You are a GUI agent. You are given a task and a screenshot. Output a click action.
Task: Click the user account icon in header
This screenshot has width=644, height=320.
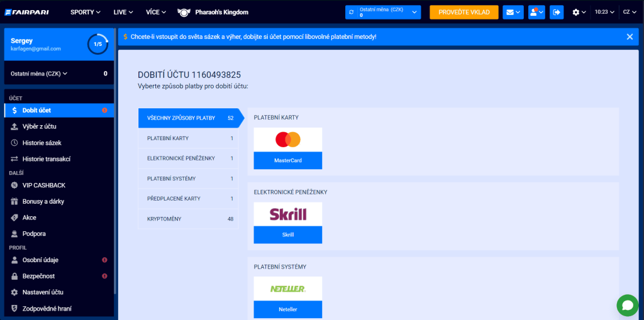pyautogui.click(x=536, y=12)
